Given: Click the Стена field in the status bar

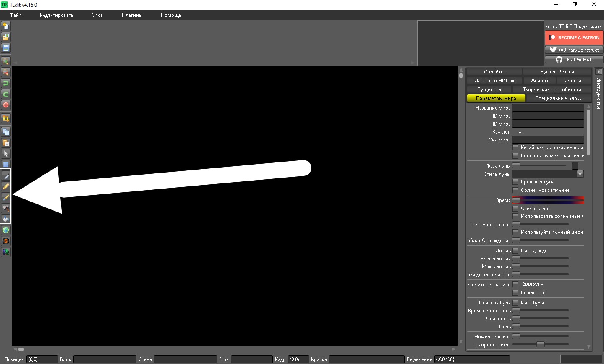Looking at the screenshot, I should 186,359.
